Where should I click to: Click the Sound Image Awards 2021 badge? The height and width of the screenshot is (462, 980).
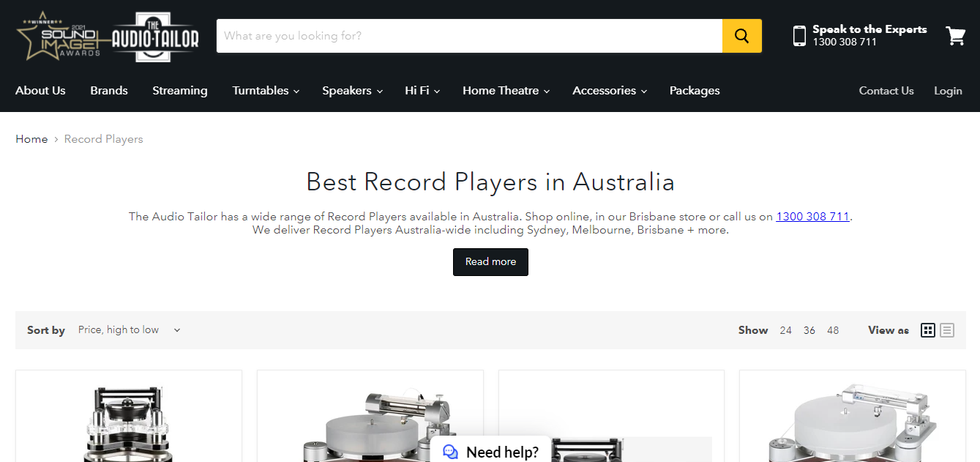click(61, 36)
